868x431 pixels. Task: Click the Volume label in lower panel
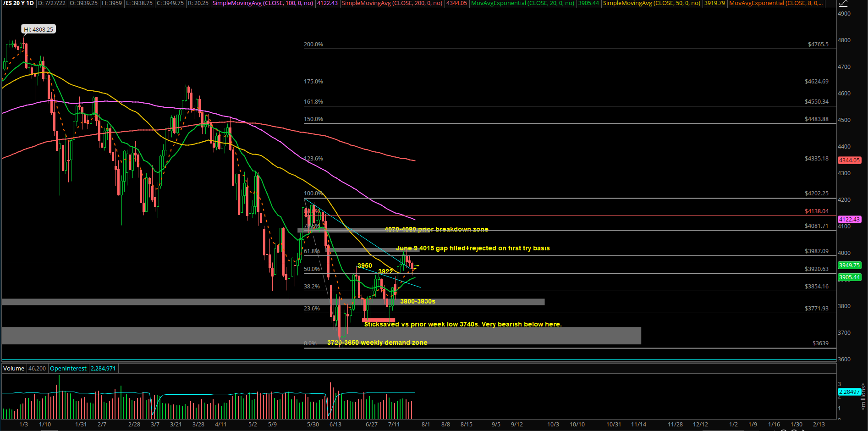click(14, 369)
